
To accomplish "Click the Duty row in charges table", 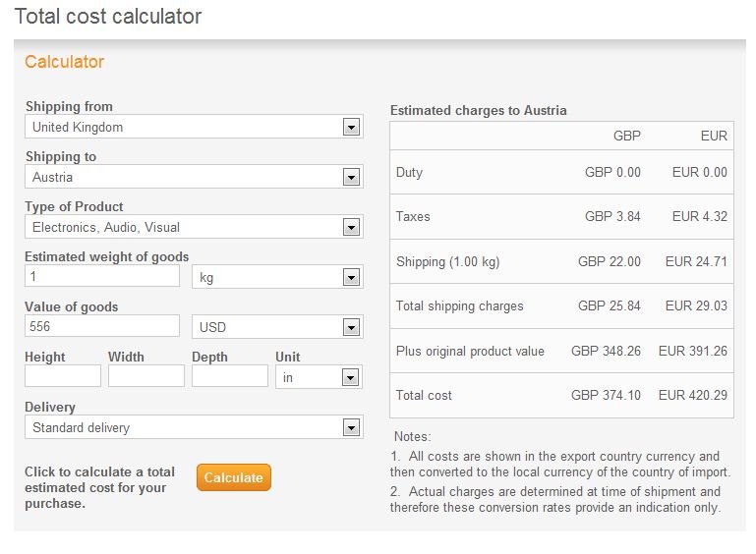I will [561, 173].
